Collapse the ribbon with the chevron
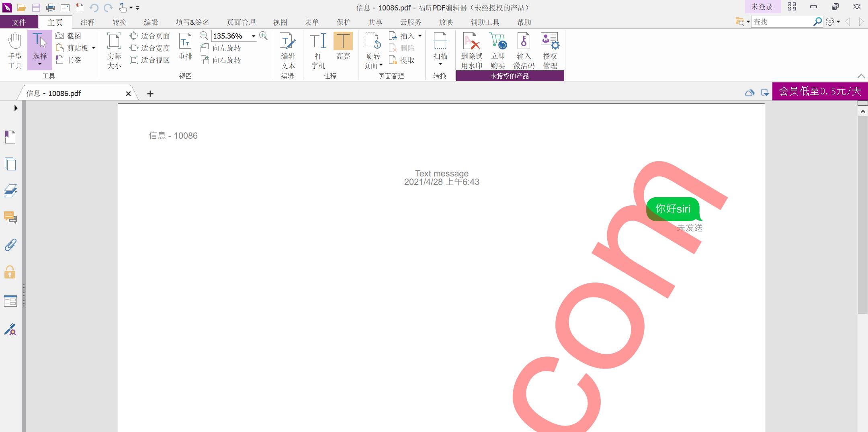868x432 pixels. 861,76
